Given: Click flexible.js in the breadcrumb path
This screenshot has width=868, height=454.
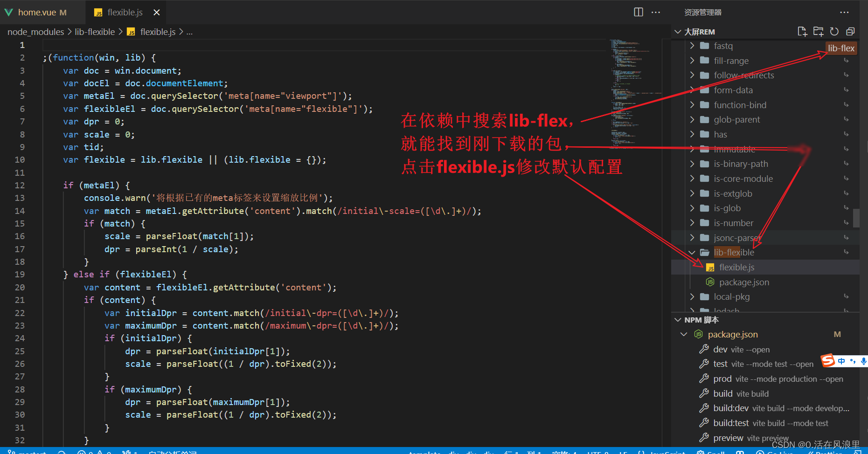Looking at the screenshot, I should (x=158, y=32).
